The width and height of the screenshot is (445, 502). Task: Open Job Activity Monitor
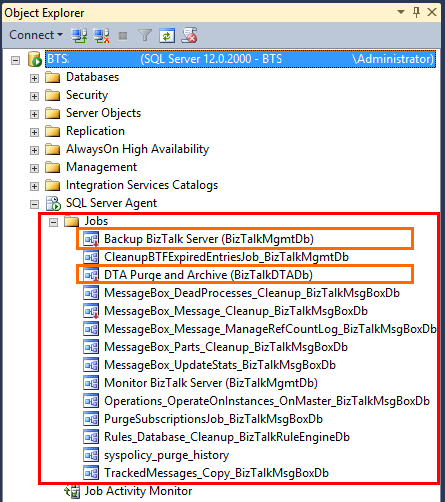138,491
